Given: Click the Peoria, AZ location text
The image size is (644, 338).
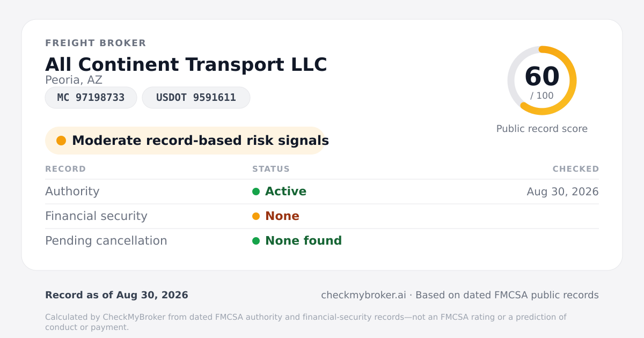Looking at the screenshot, I should [74, 80].
